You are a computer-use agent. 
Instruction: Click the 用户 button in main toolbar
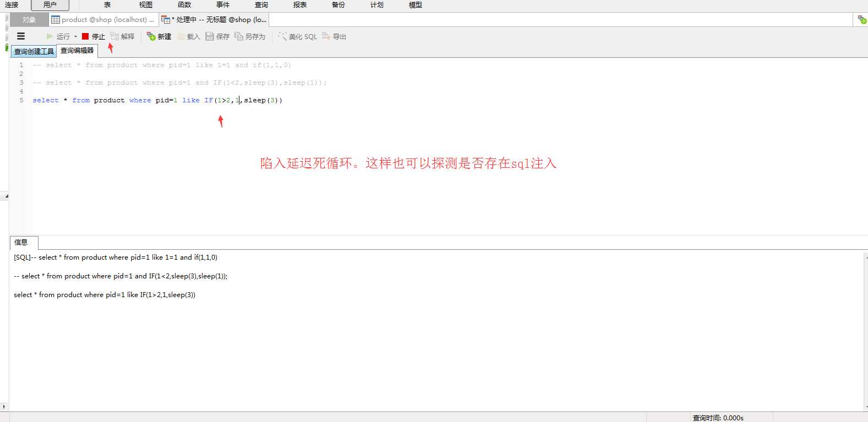50,5
